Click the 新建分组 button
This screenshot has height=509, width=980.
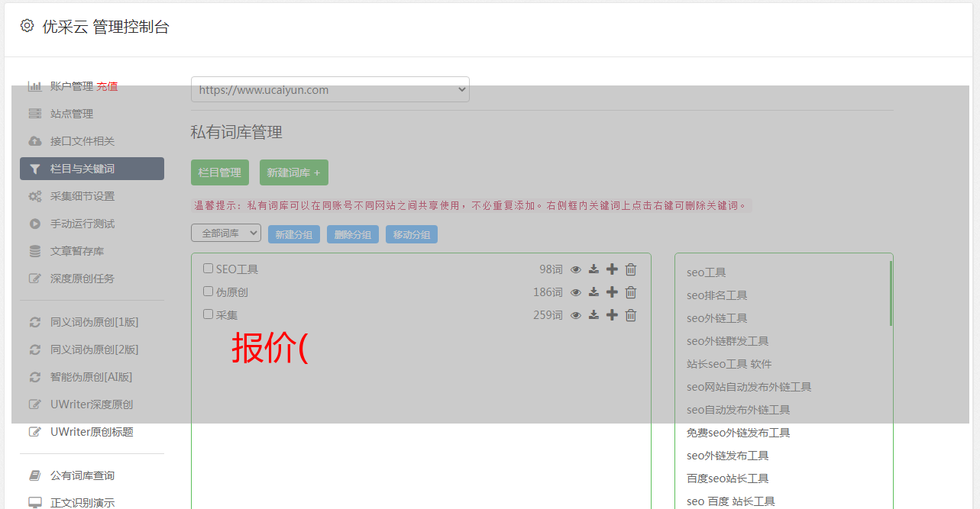click(294, 234)
